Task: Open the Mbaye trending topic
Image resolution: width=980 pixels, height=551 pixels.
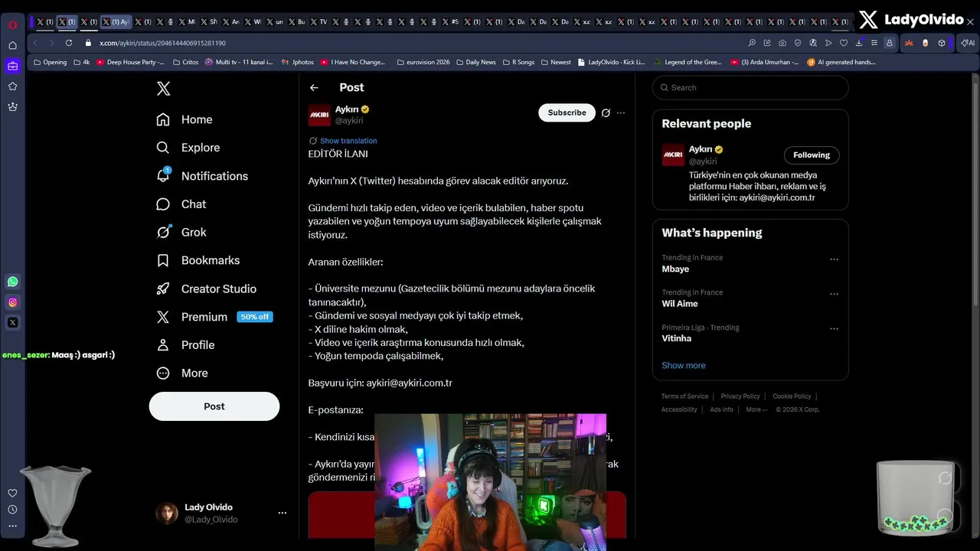Action: pyautogui.click(x=675, y=269)
